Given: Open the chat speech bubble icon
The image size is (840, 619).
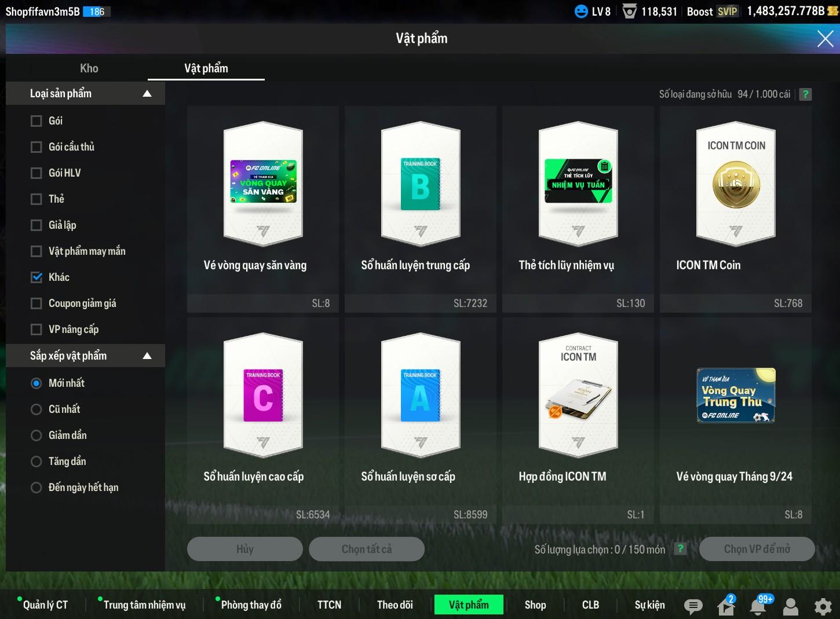Looking at the screenshot, I should (x=693, y=606).
